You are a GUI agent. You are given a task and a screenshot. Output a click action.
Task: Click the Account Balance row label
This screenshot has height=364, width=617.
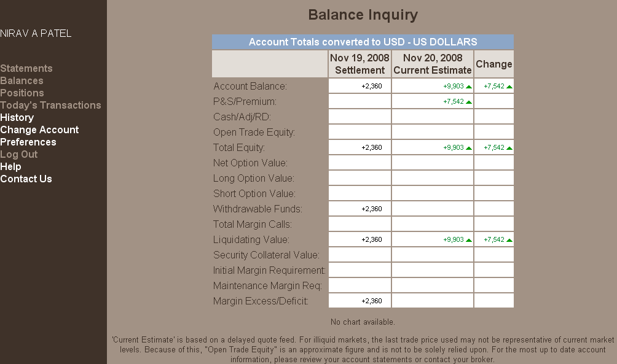point(250,86)
